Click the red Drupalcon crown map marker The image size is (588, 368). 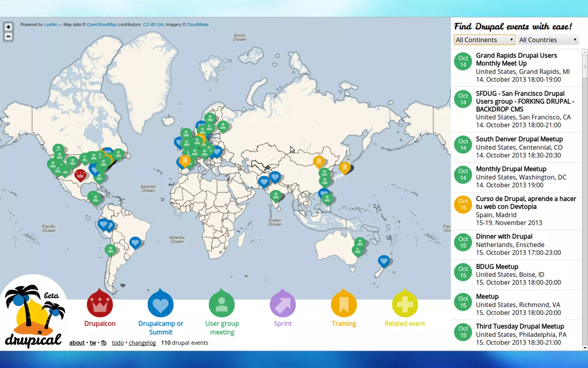tap(80, 175)
